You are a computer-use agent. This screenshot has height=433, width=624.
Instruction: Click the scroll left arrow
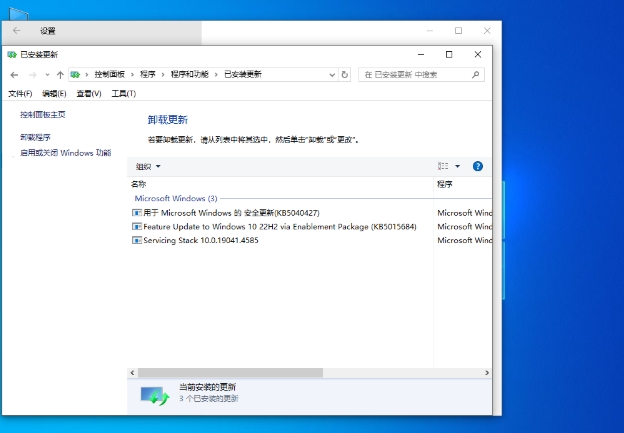tap(132, 373)
